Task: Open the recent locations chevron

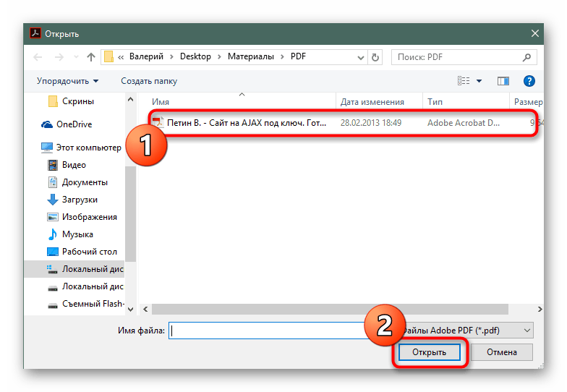Action: [x=76, y=57]
